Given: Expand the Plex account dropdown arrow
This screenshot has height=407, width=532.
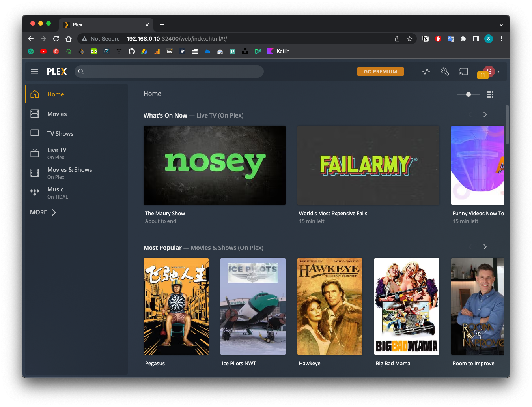Looking at the screenshot, I should point(498,71).
